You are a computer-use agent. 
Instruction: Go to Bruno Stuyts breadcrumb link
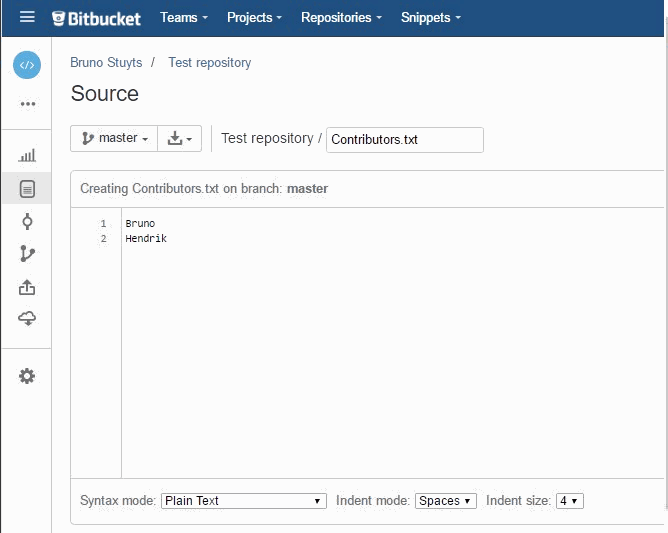click(106, 63)
